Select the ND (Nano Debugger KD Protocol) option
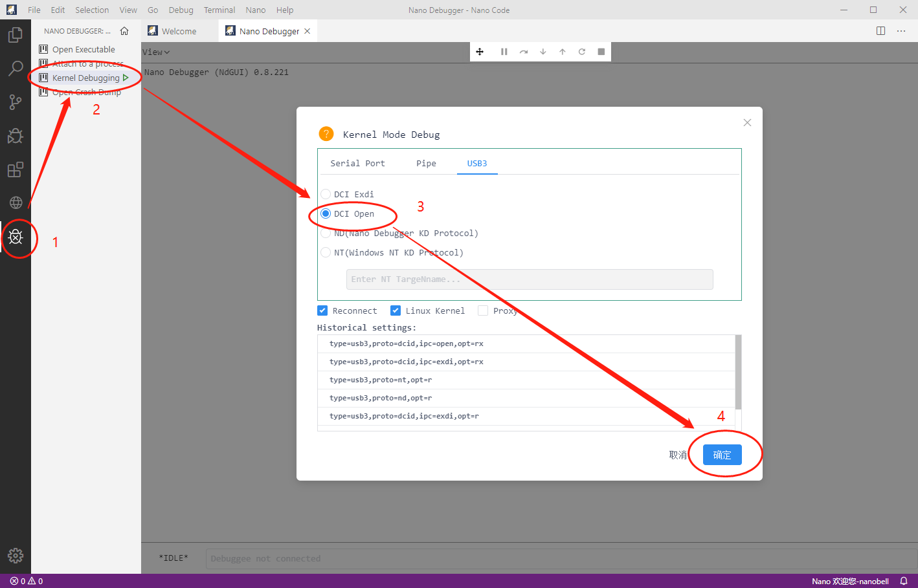 pyautogui.click(x=326, y=233)
